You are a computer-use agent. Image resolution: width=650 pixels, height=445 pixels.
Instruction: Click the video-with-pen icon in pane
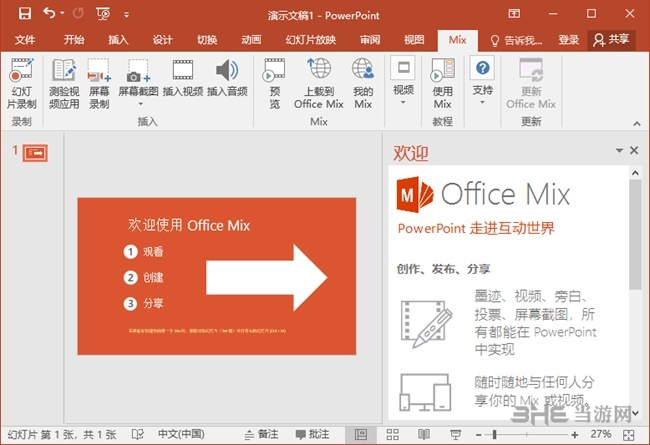[427, 324]
